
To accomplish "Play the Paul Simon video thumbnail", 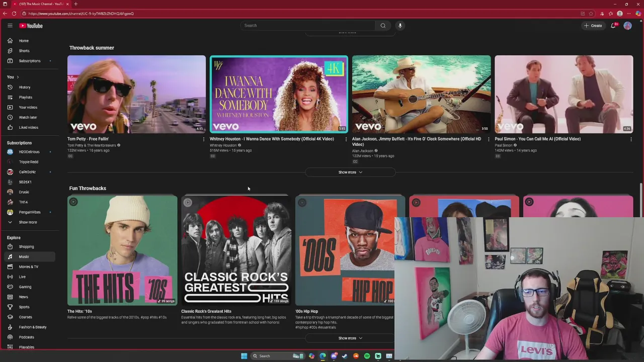I will coord(563,94).
